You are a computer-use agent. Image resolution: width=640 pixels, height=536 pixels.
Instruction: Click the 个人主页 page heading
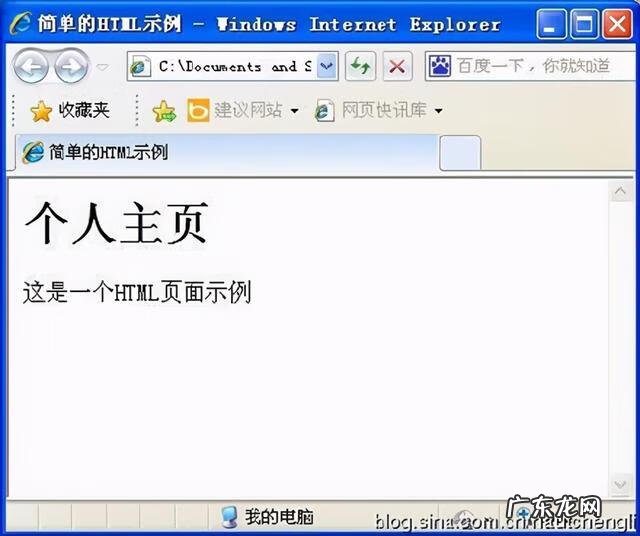[x=117, y=223]
